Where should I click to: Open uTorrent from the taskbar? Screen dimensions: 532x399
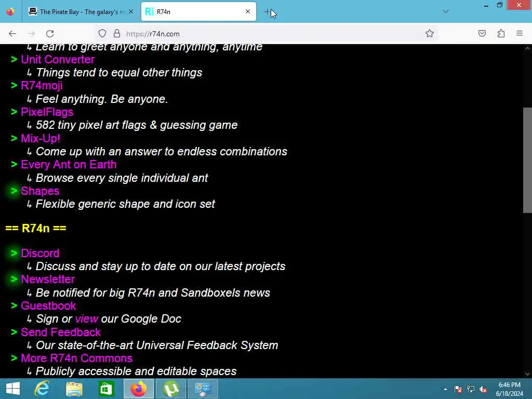[170, 389]
